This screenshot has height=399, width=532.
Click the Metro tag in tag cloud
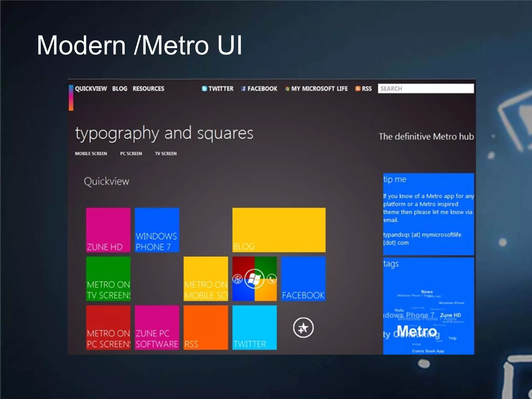(x=417, y=331)
